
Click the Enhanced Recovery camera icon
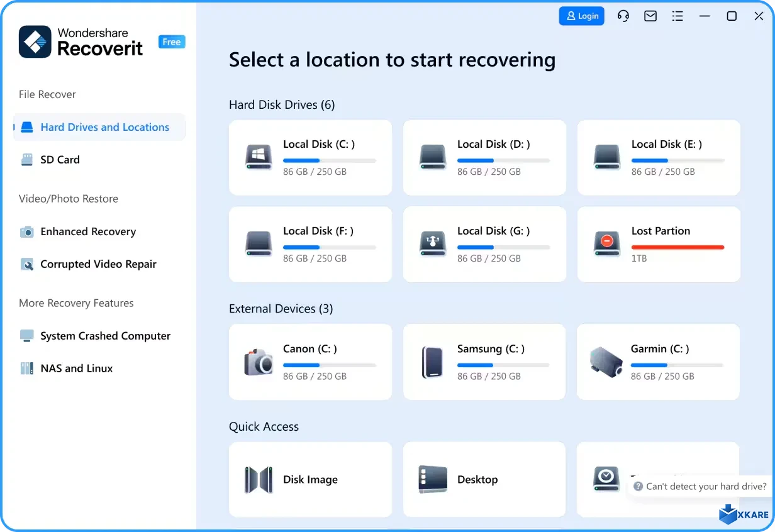click(26, 231)
